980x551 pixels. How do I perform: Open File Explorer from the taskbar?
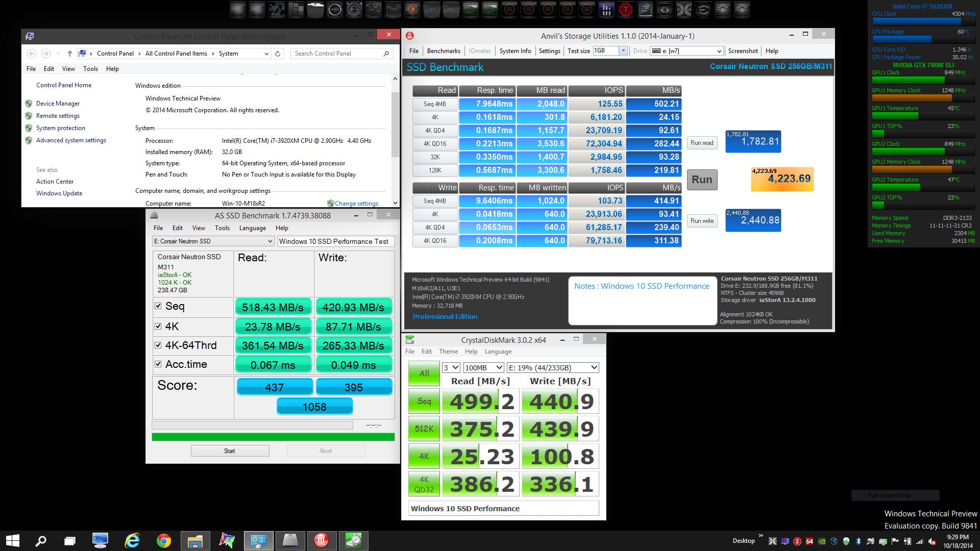point(195,541)
